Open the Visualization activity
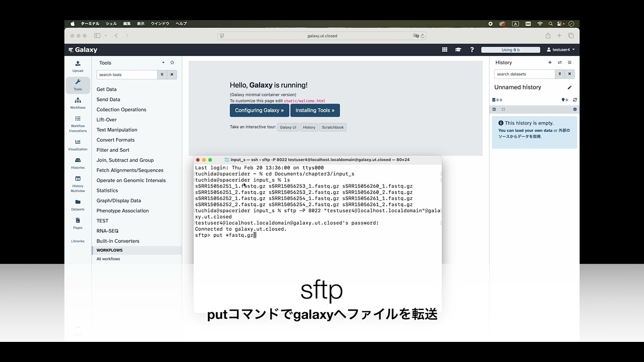The image size is (644, 362). (77, 145)
